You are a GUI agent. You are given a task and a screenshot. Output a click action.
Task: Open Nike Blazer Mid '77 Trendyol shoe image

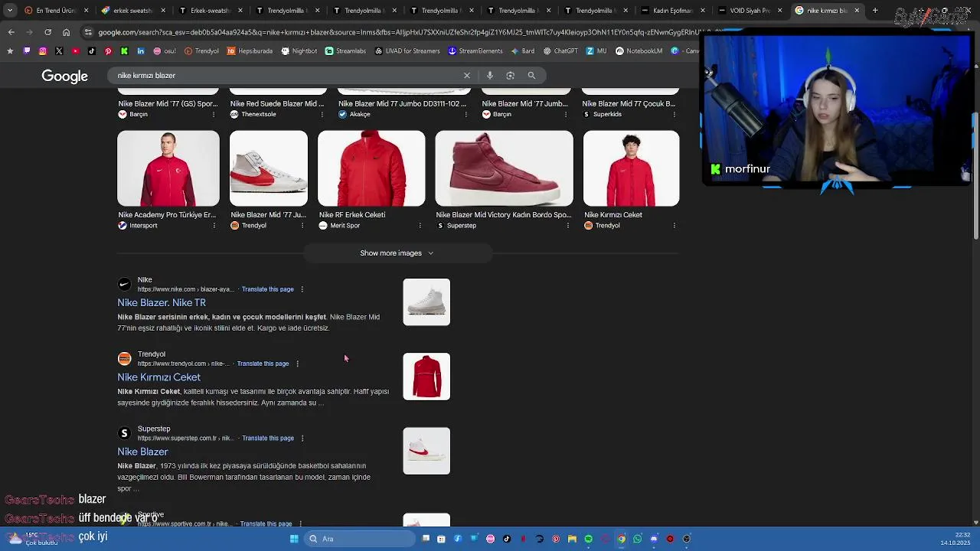tap(269, 168)
